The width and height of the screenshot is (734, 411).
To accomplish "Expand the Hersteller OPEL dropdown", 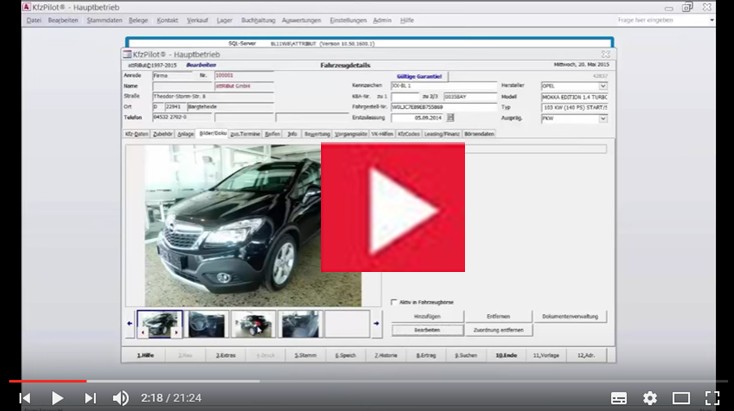I will point(603,86).
